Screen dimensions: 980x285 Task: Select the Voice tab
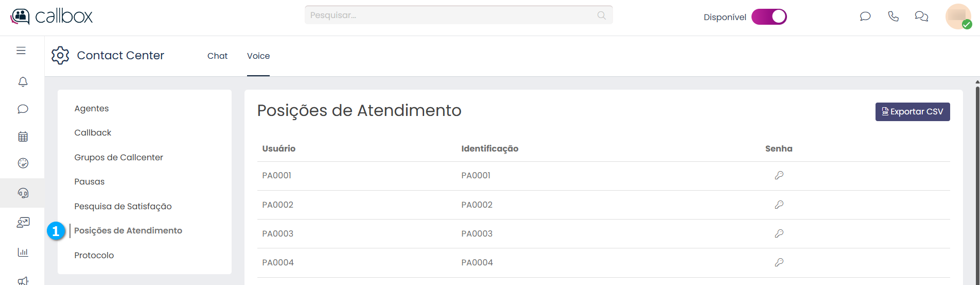coord(258,56)
